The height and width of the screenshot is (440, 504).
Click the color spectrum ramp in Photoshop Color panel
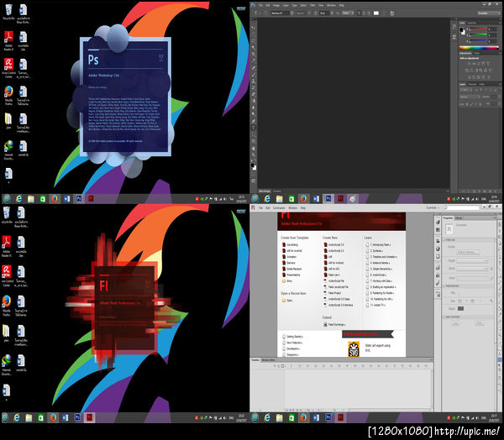(x=479, y=48)
